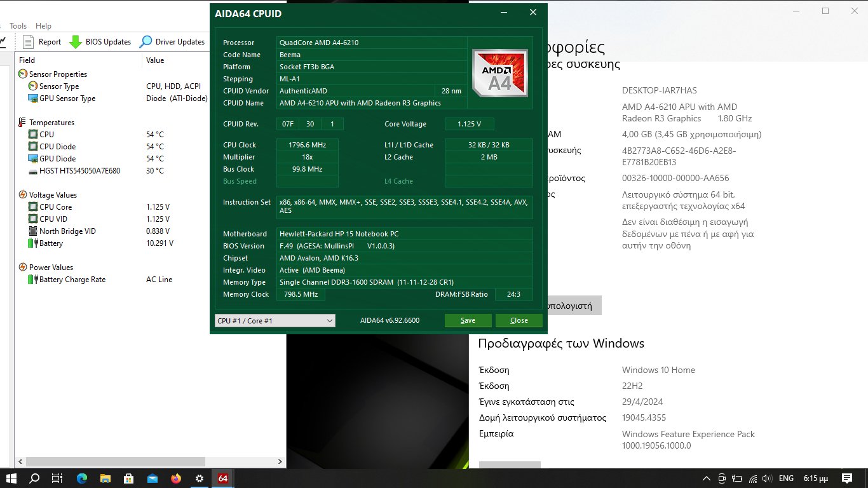Select the "0.838 V" North Bridge value
Image resolution: width=868 pixels, height=488 pixels.
pos(158,231)
